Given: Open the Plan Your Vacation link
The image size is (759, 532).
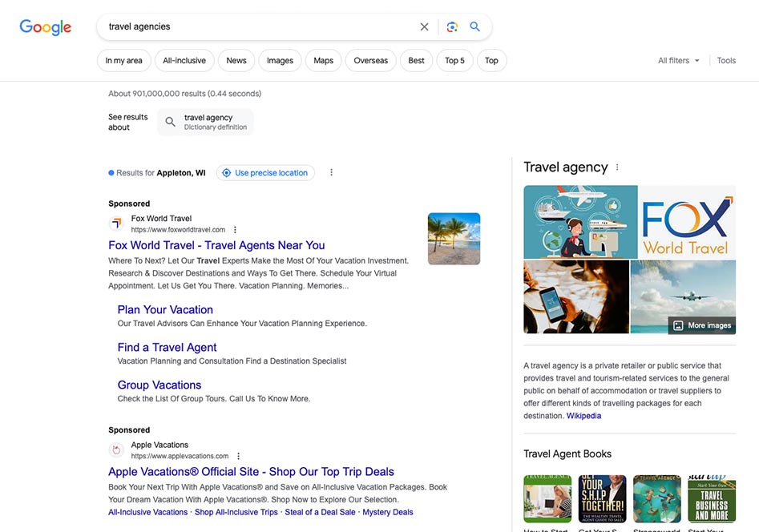Looking at the screenshot, I should (x=165, y=310).
